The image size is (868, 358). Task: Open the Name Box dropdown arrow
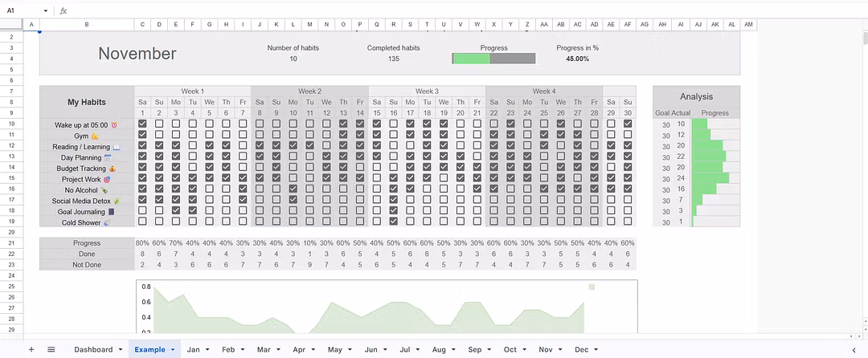click(x=46, y=11)
